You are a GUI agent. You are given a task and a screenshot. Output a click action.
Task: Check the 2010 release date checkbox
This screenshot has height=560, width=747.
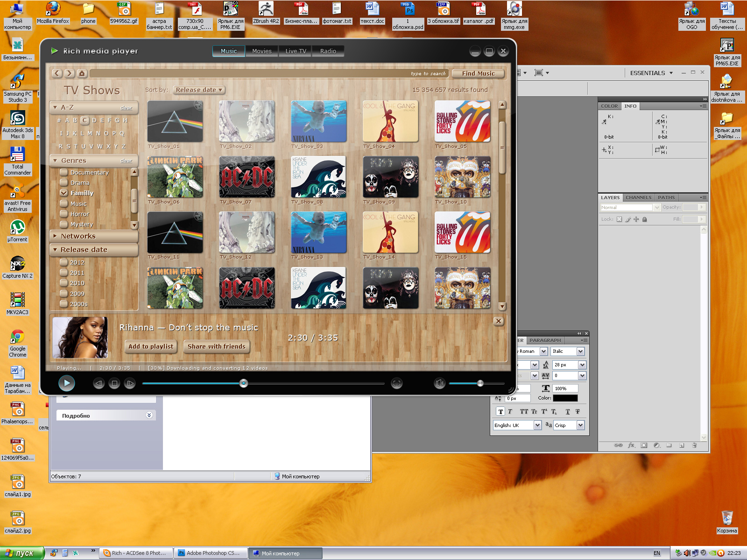click(x=64, y=283)
